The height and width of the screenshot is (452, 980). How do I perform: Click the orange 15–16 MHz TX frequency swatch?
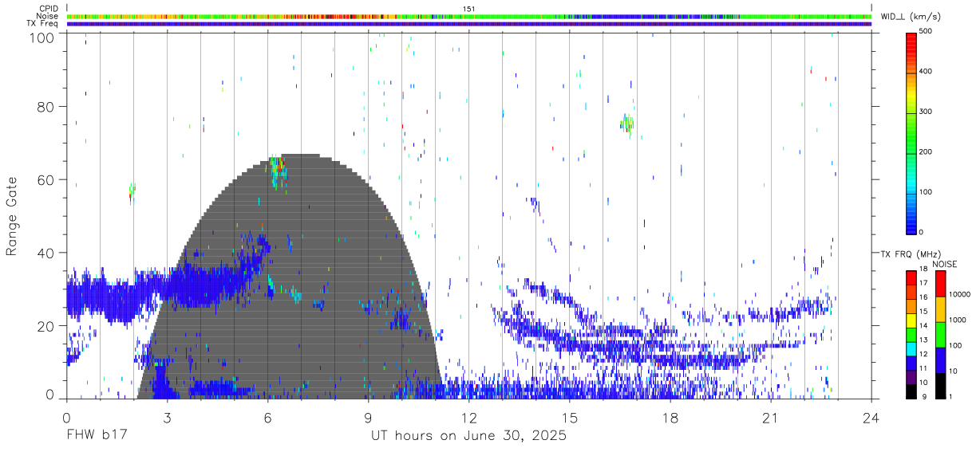(911, 306)
